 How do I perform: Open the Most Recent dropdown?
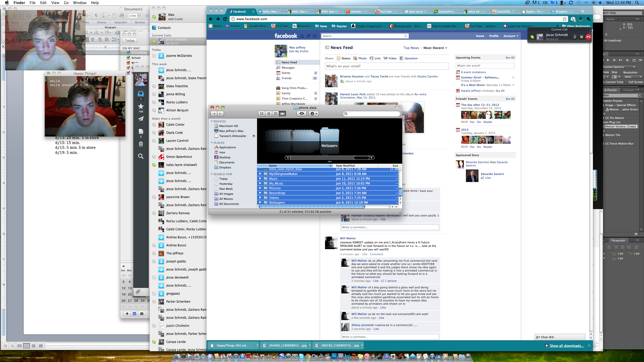[435, 48]
